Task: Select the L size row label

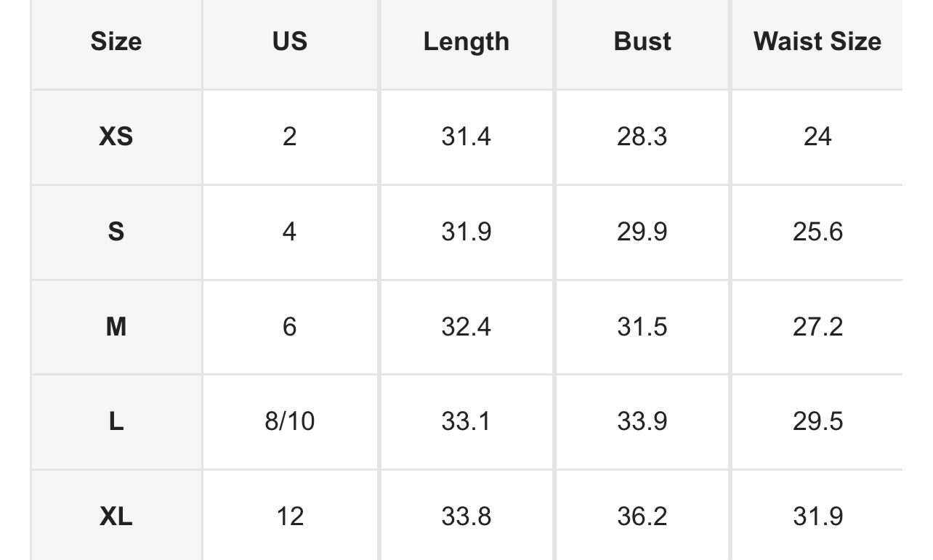Action: pos(116,421)
